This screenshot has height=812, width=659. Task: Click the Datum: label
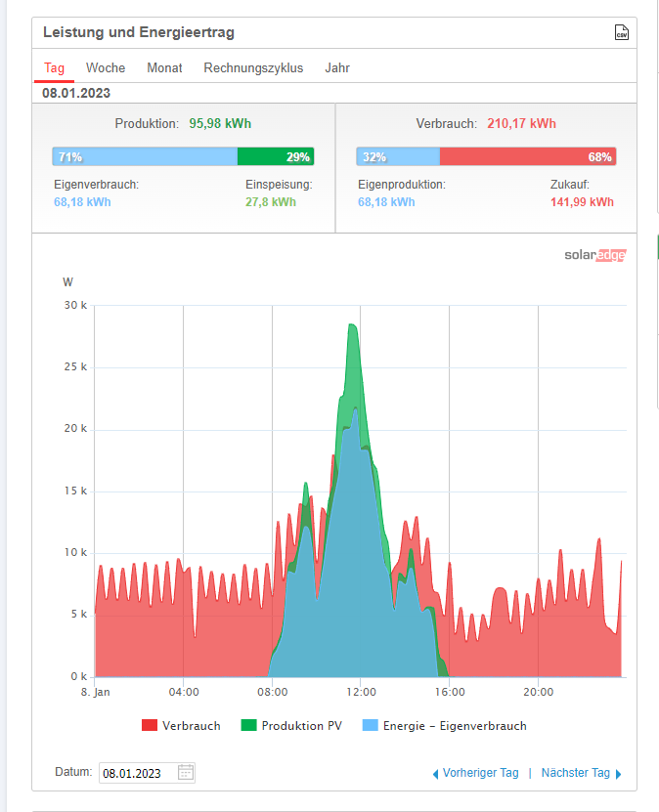pyautogui.click(x=73, y=772)
